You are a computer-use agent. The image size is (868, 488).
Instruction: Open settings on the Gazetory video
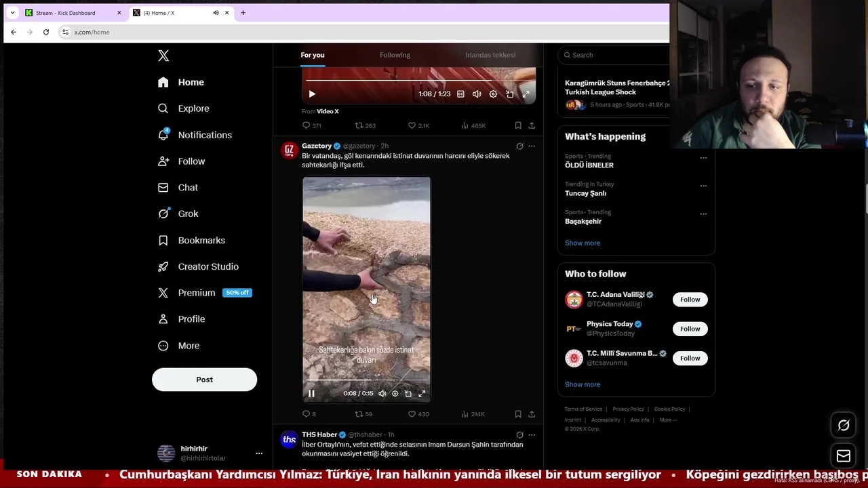395,394
